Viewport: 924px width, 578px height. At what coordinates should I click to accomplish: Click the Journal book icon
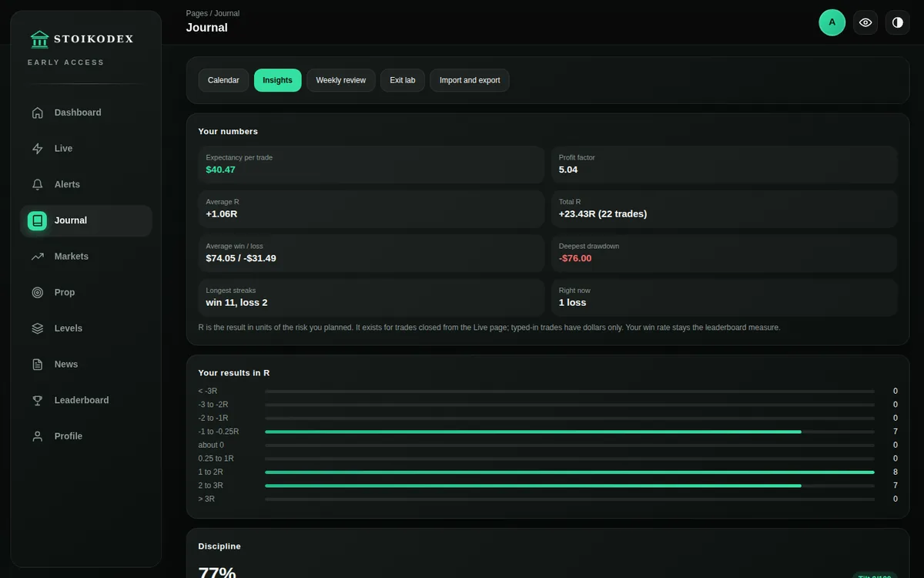pyautogui.click(x=37, y=220)
